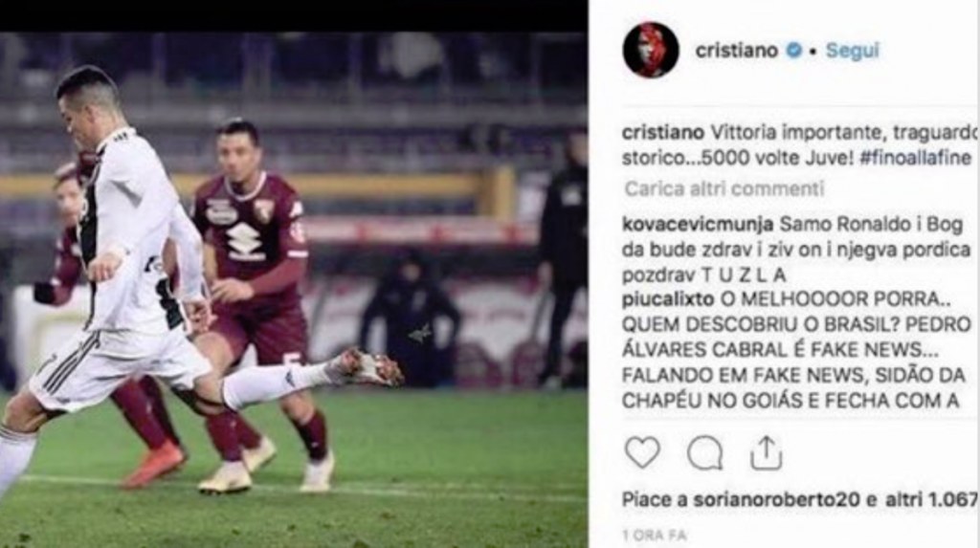The image size is (980, 548).
Task: Like the post with the heart icon
Action: tap(642, 452)
